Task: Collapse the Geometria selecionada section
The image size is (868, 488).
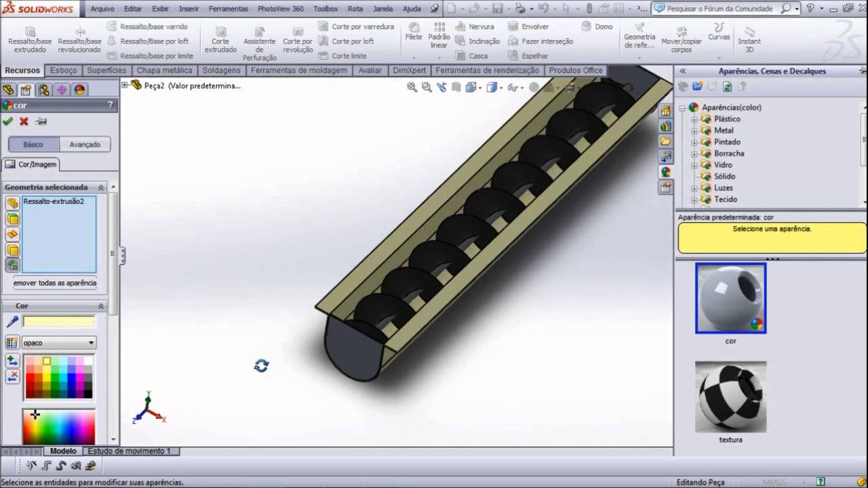Action: tap(101, 188)
